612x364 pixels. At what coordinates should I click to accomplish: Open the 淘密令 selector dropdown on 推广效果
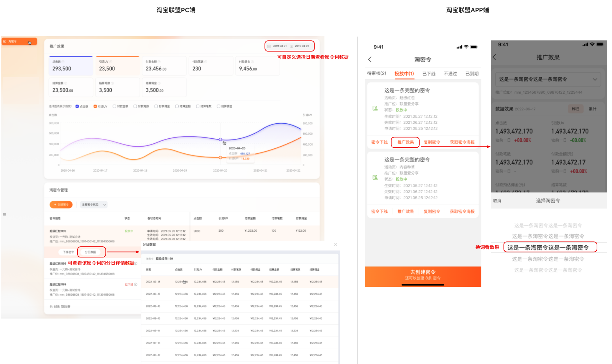pos(548,79)
